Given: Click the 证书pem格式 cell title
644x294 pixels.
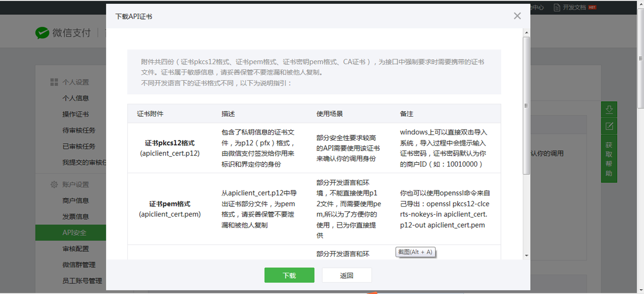Looking at the screenshot, I should click(170, 204).
